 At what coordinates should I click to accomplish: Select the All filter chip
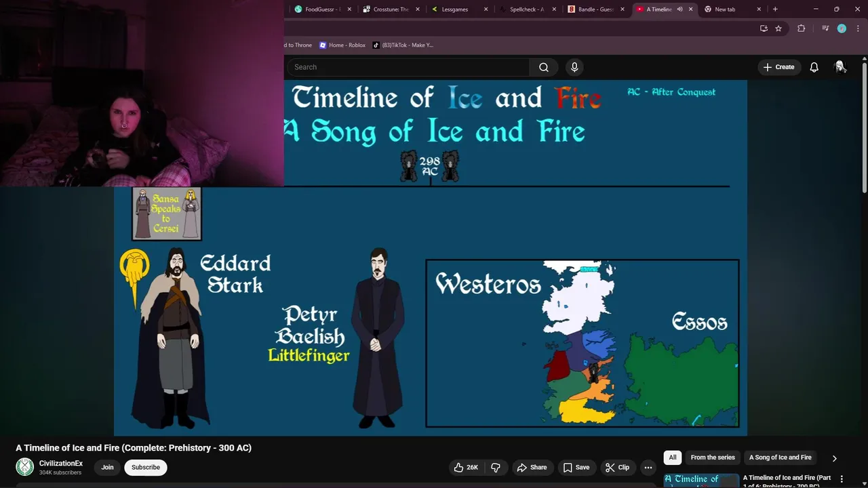(673, 457)
